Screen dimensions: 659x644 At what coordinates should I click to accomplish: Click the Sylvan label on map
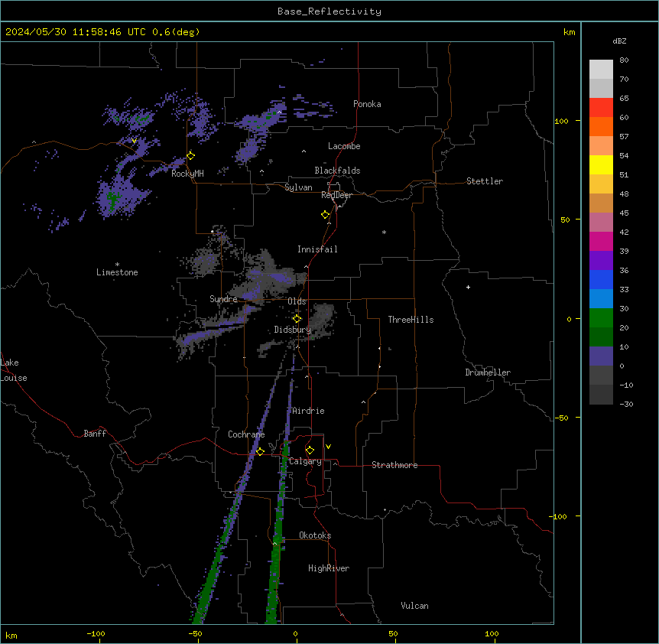[x=298, y=187]
